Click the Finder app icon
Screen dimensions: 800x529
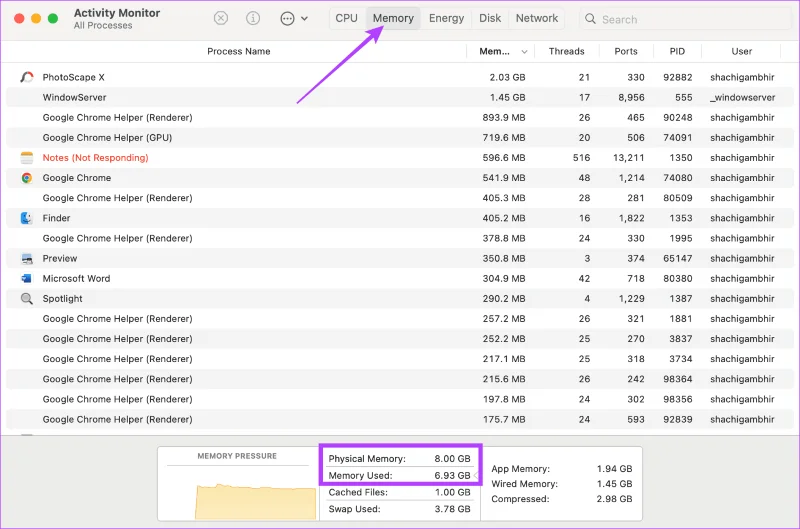tap(27, 218)
